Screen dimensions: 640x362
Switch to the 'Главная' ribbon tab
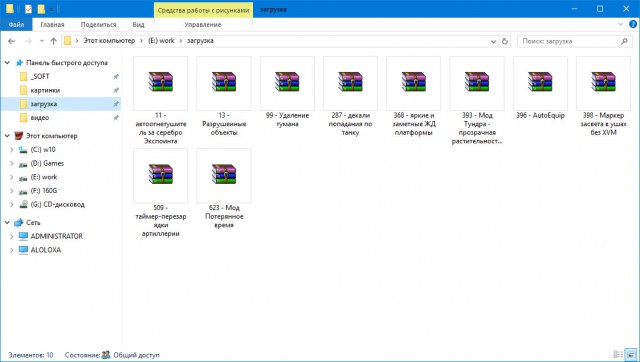coord(52,24)
